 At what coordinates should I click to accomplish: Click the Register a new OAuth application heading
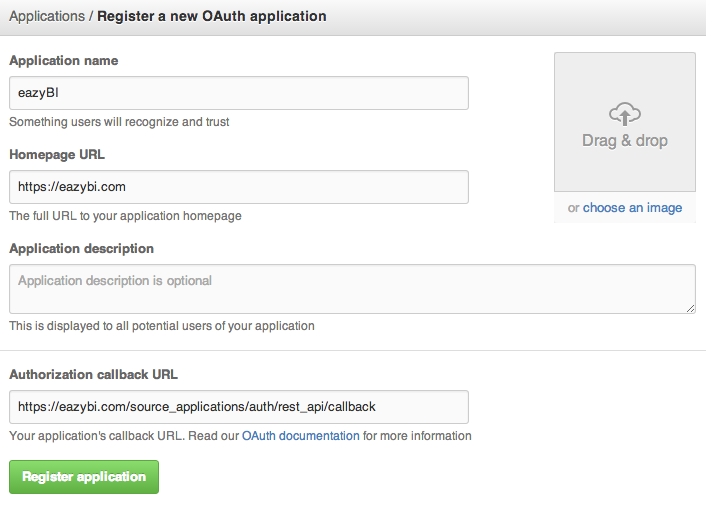[x=211, y=16]
